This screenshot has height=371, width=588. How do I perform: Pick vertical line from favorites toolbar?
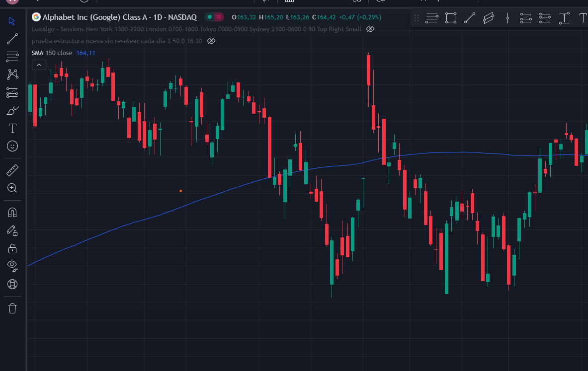pyautogui.click(x=507, y=18)
